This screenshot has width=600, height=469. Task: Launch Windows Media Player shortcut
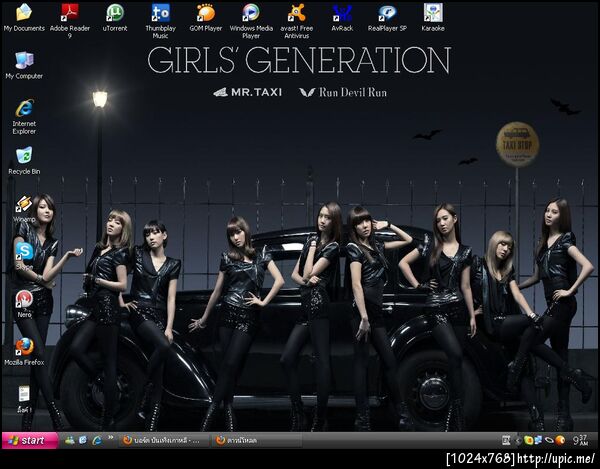coord(251,21)
